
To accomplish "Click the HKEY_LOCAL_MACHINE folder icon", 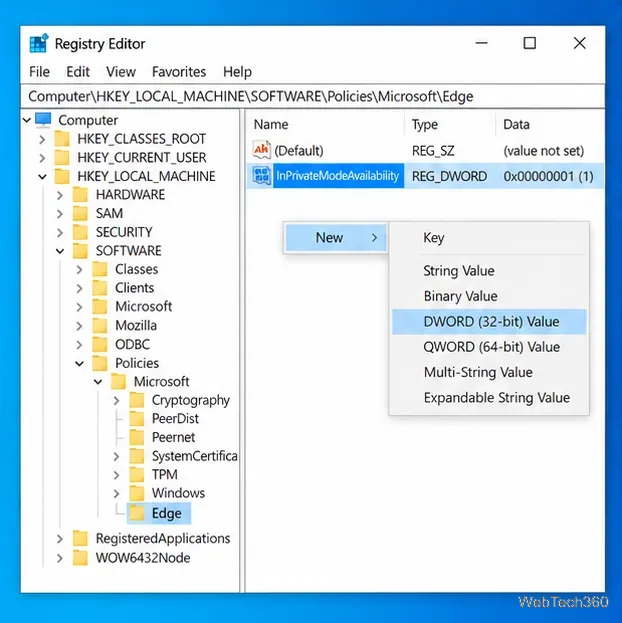I will (62, 176).
